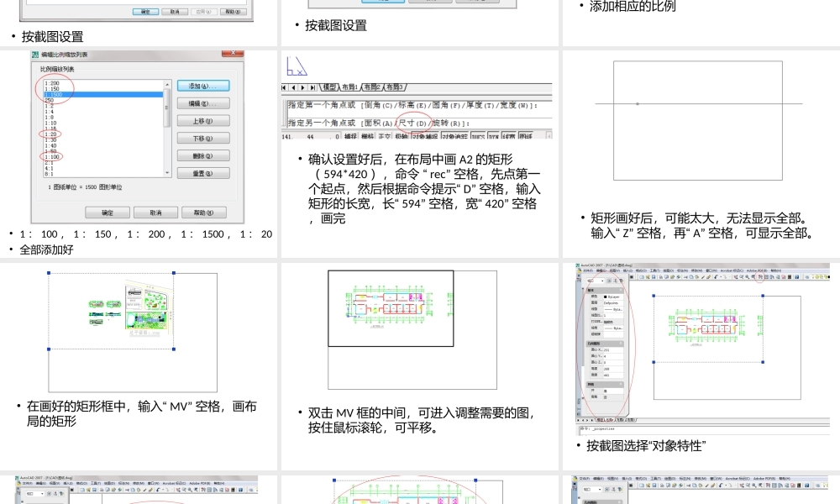Select slide captioned 按截图选择"对象特性"
The image size is (840, 504).
(701, 366)
